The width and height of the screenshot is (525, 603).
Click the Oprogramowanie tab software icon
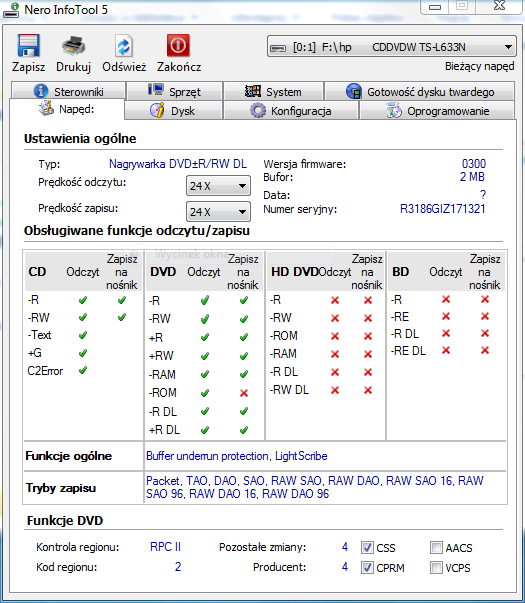pos(394,110)
